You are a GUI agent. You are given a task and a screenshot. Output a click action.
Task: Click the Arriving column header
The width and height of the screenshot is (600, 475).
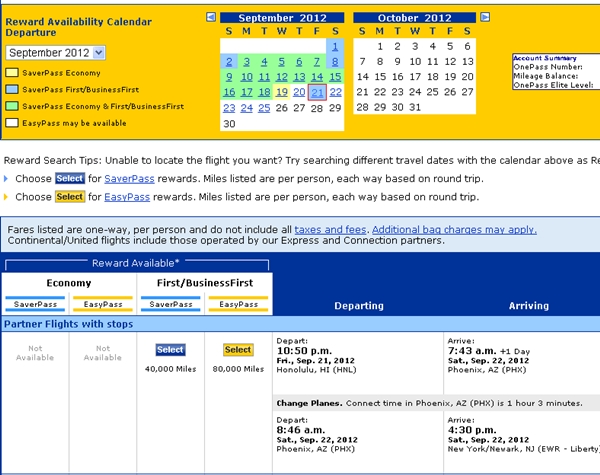pos(529,305)
